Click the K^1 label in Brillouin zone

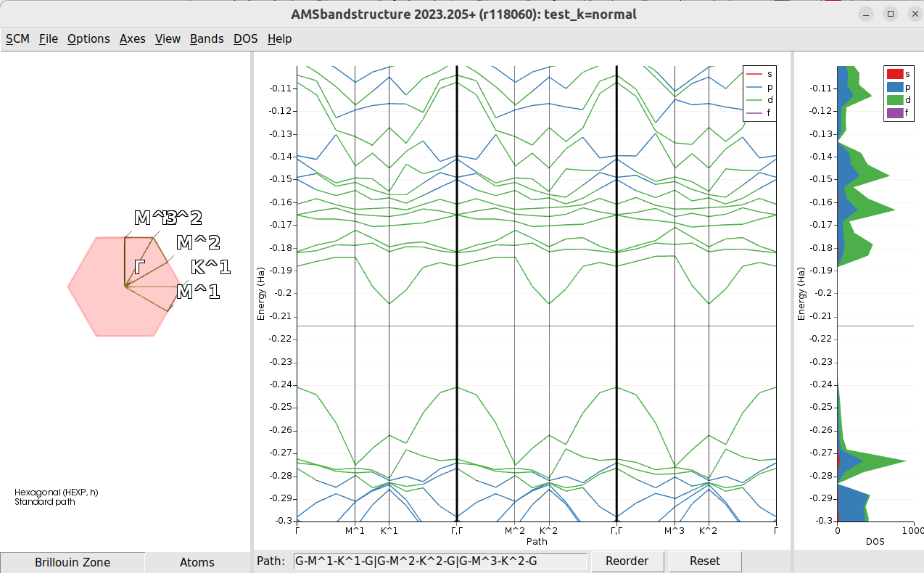pyautogui.click(x=210, y=268)
